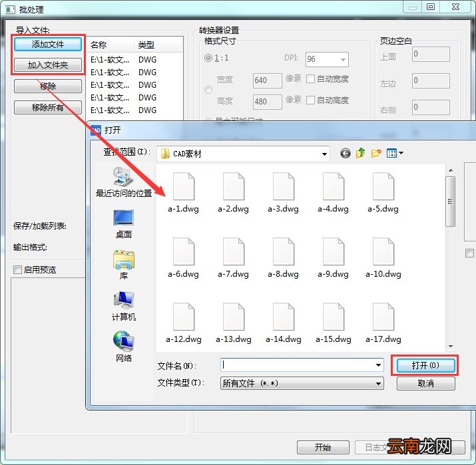Select file a-4.dwg
This screenshot has height=465, width=476.
(333, 193)
